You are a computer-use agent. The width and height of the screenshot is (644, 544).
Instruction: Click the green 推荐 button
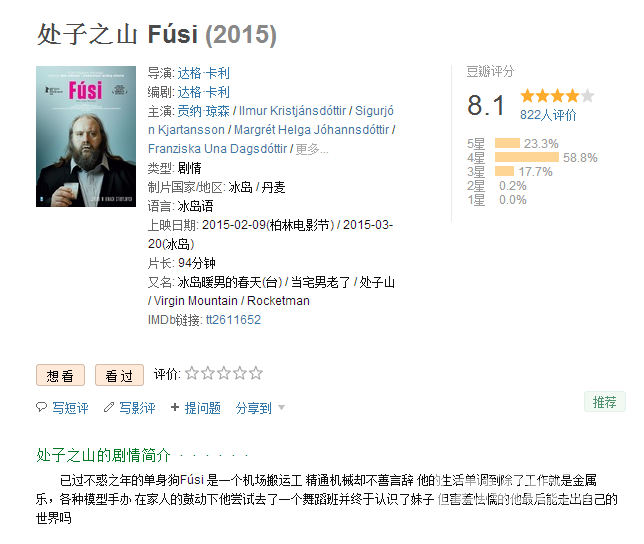(x=605, y=402)
